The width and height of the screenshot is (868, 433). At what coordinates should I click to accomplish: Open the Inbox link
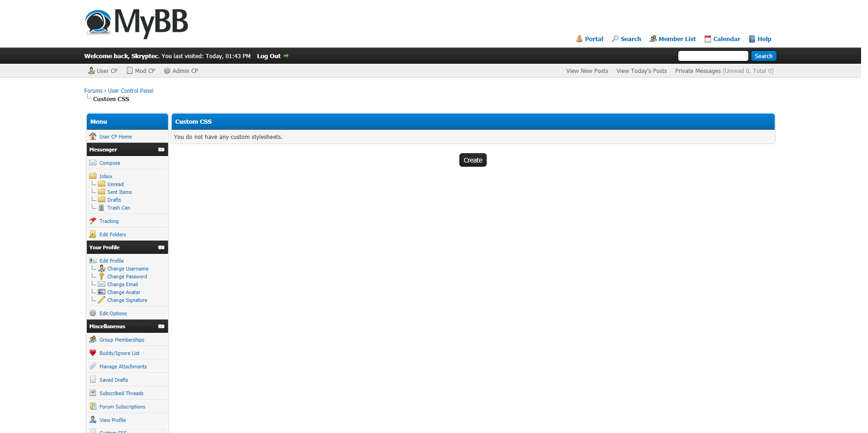(x=106, y=176)
